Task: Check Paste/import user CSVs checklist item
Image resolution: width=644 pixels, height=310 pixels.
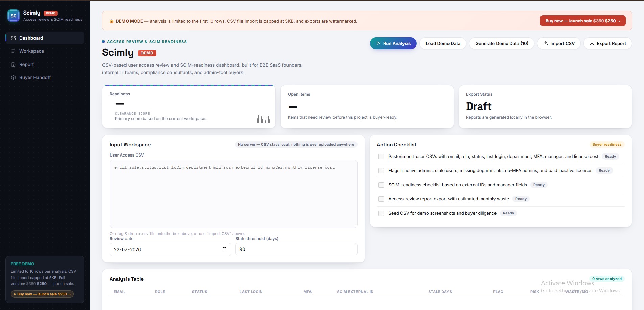Action: tap(381, 157)
